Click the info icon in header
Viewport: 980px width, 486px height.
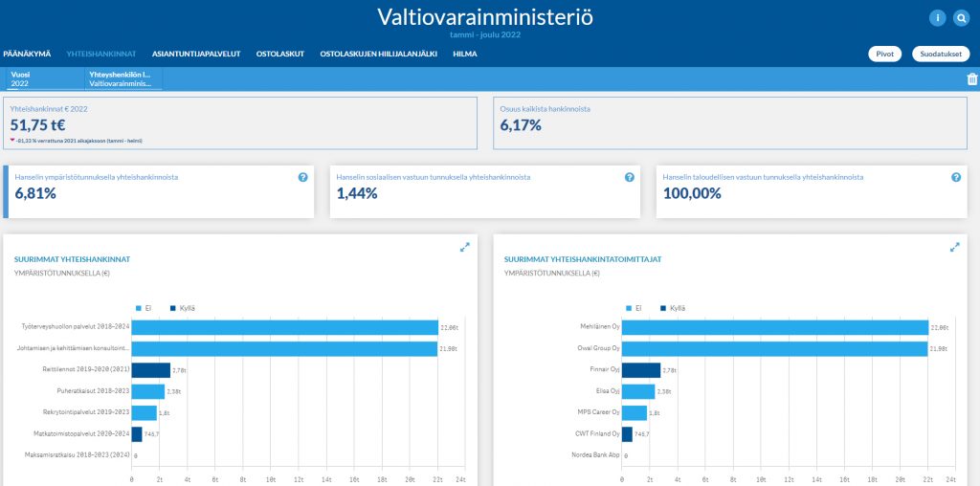coord(937,17)
